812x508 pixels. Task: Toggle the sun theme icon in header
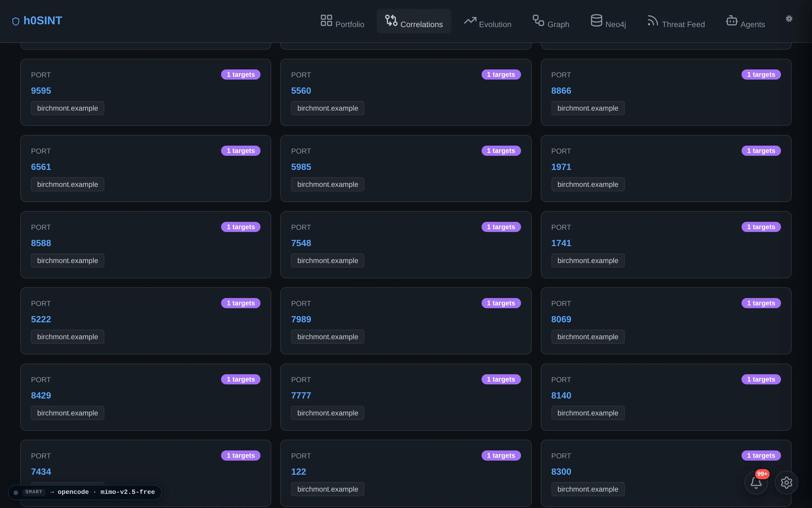click(x=789, y=19)
